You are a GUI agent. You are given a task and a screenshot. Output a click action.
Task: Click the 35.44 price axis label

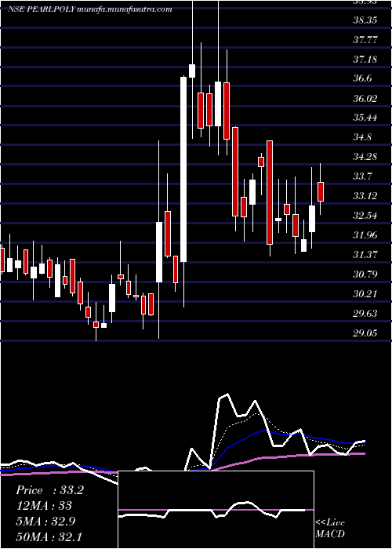(x=365, y=118)
